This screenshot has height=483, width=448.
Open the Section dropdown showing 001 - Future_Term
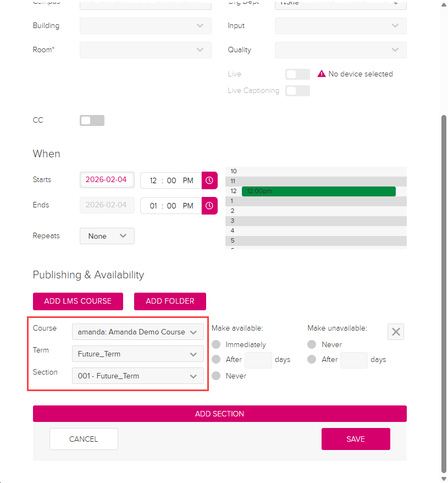tap(137, 376)
